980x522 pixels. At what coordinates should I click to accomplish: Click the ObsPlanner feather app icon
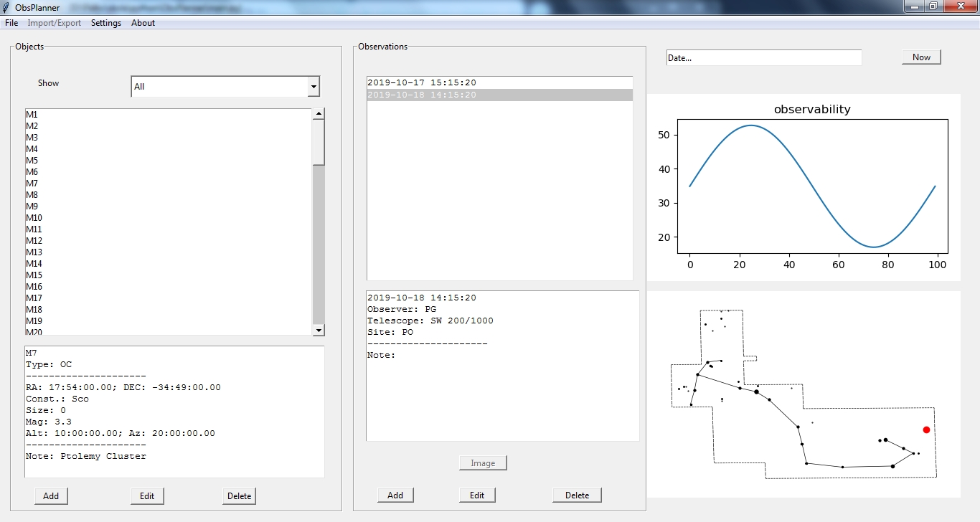click(6, 7)
